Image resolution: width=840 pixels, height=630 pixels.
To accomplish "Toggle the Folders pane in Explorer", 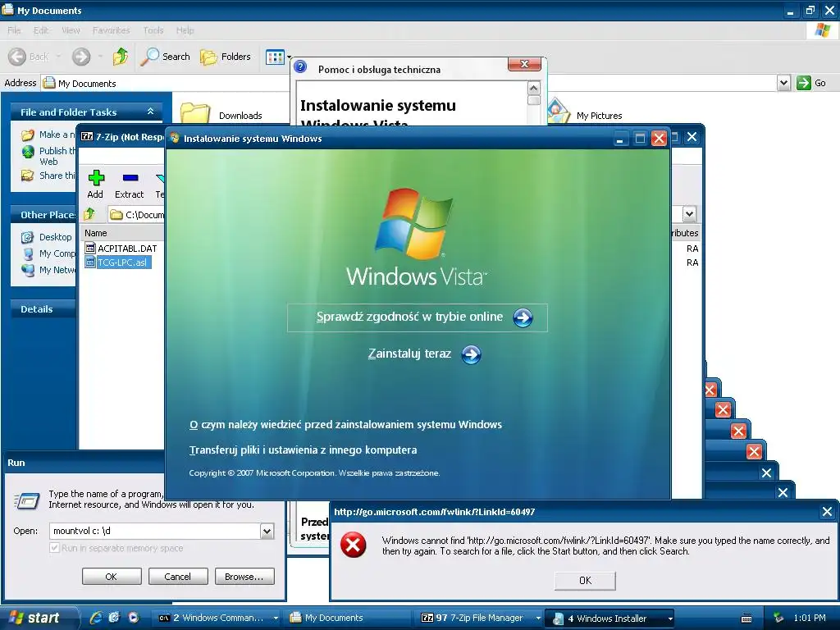I will click(226, 57).
